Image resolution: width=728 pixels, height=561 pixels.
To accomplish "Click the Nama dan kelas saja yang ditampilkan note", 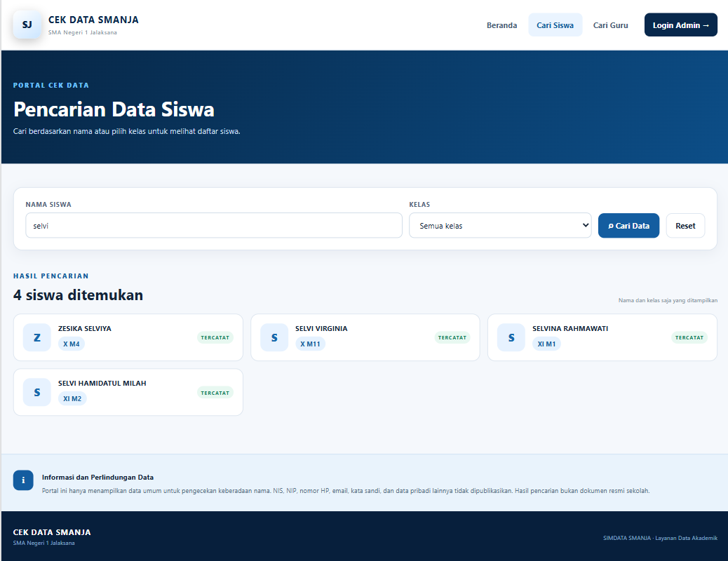I will pos(668,300).
